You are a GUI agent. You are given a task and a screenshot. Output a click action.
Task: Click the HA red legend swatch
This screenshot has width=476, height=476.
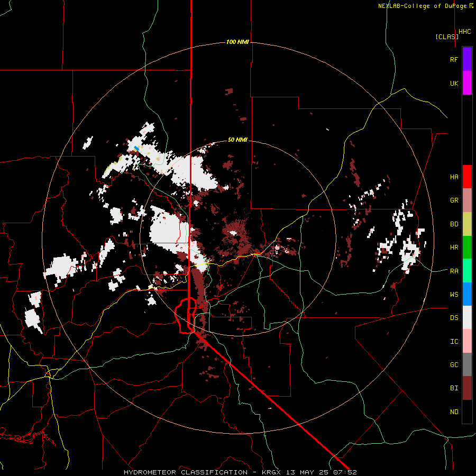467,177
